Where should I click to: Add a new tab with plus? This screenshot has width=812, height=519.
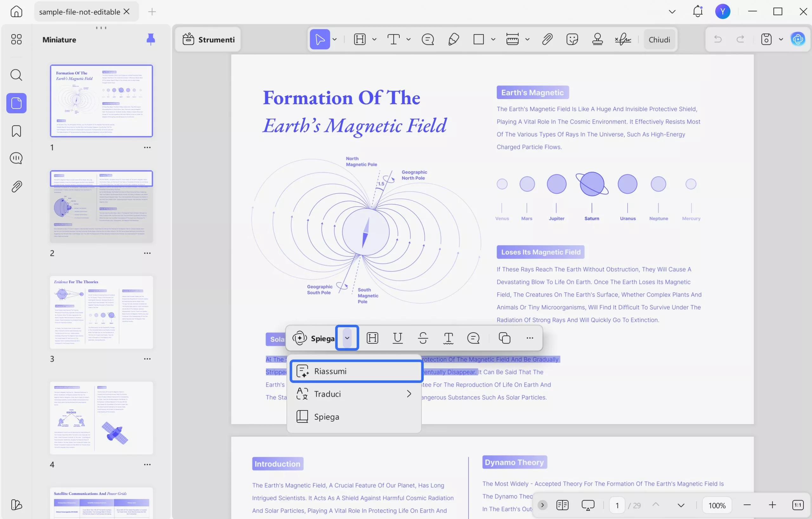tap(152, 12)
